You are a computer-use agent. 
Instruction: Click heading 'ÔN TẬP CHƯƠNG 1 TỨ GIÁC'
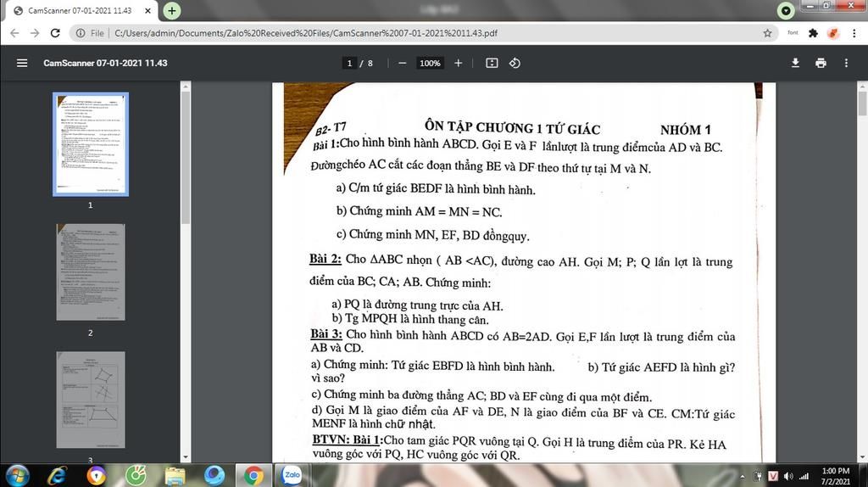click(x=512, y=127)
